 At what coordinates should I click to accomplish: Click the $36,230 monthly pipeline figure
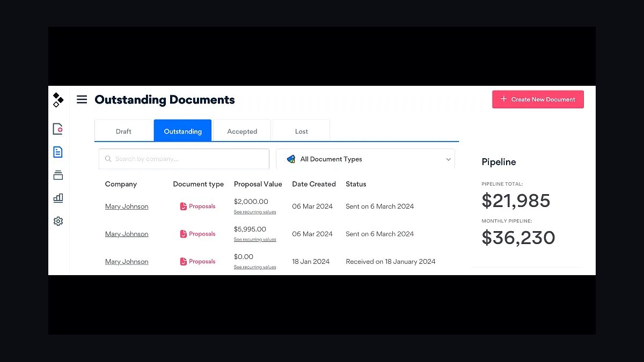click(518, 238)
